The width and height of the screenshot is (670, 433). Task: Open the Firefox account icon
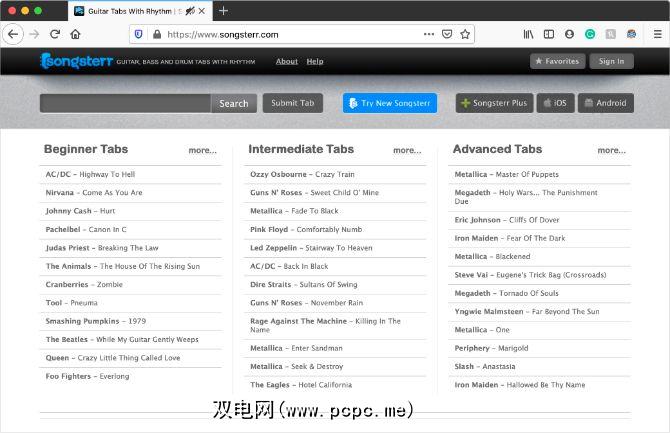[x=569, y=34]
